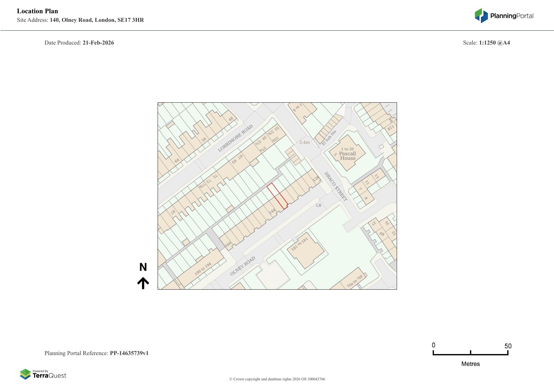This screenshot has width=554, height=392.
Task: Select the red outlined site boundary
Action: 277,196
